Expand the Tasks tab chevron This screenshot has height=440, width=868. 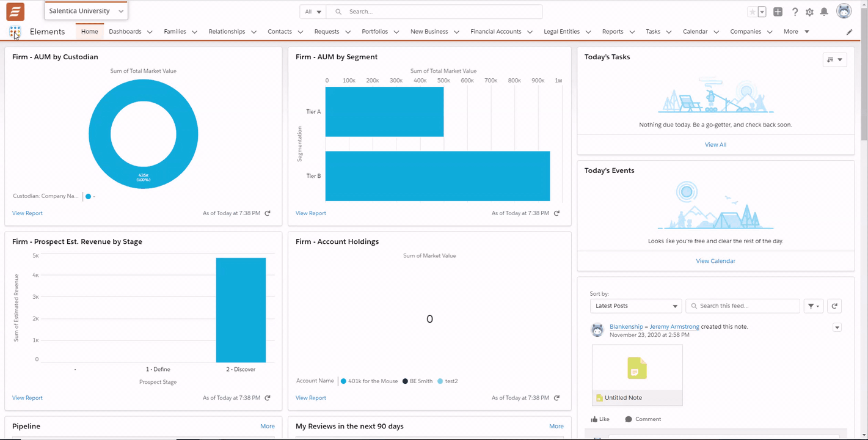click(669, 32)
